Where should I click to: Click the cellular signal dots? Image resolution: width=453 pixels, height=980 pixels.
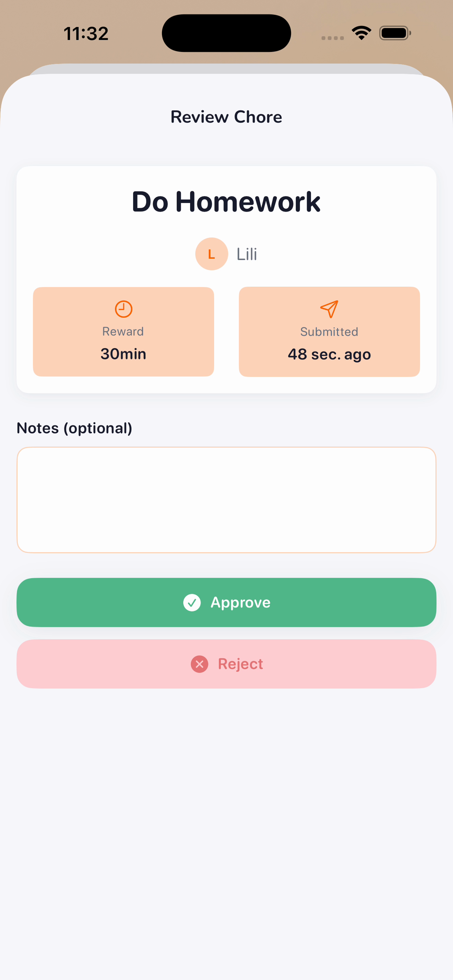click(x=332, y=38)
